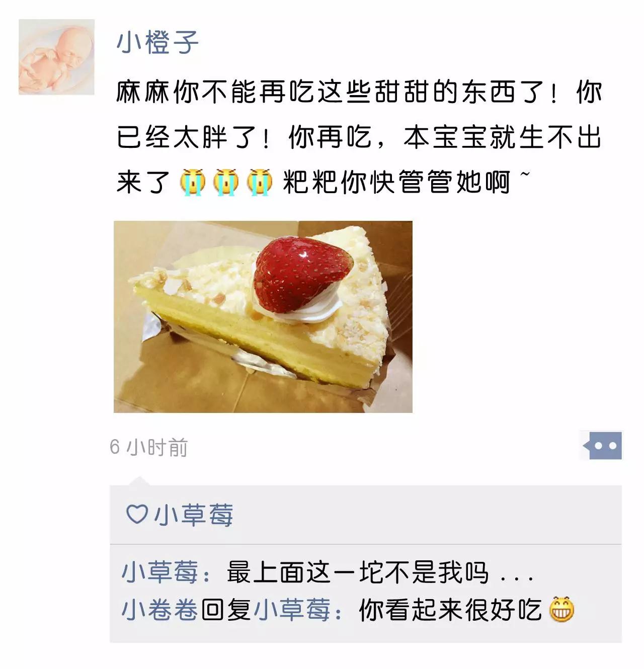644x669 pixels.
Task: Click post line starting 麻麻你不能再吃
Action: [x=359, y=92]
